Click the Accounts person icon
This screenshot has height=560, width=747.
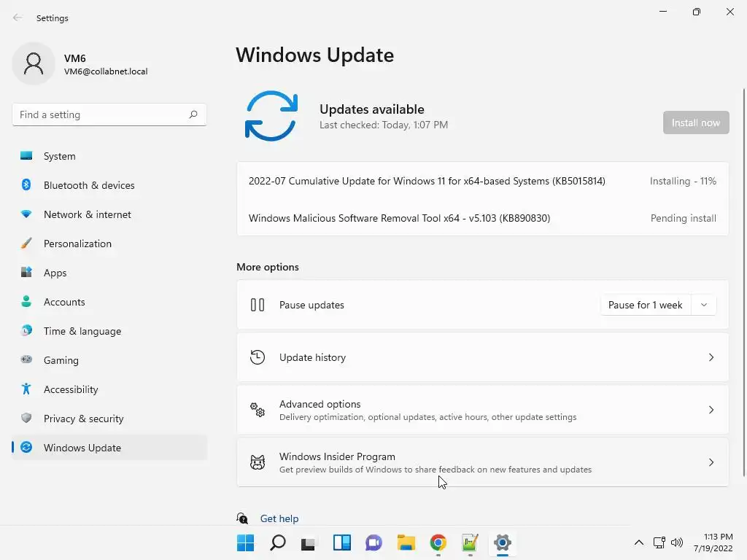[26, 301]
